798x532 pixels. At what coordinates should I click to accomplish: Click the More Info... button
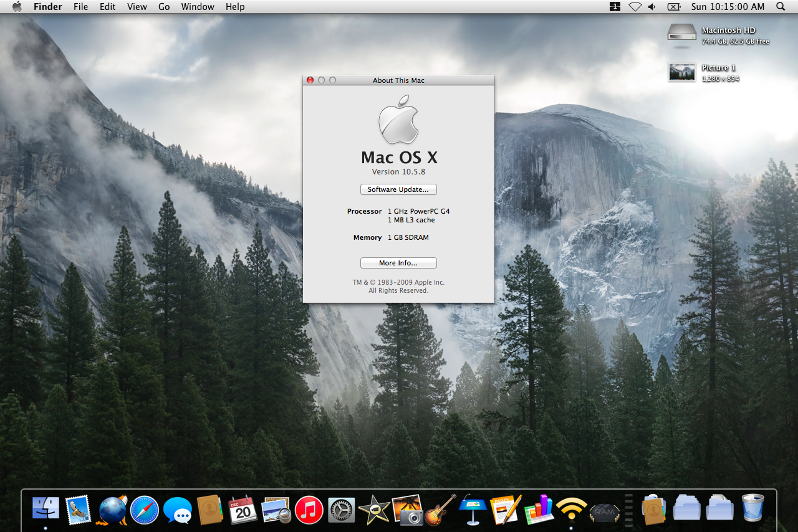click(x=398, y=263)
